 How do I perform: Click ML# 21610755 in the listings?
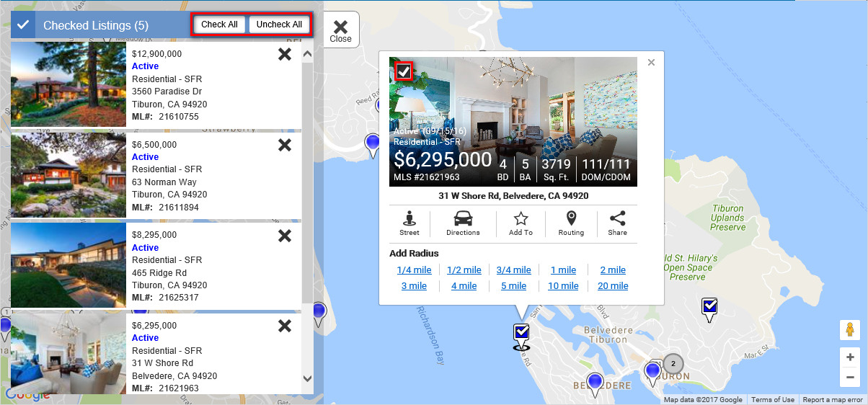point(165,117)
